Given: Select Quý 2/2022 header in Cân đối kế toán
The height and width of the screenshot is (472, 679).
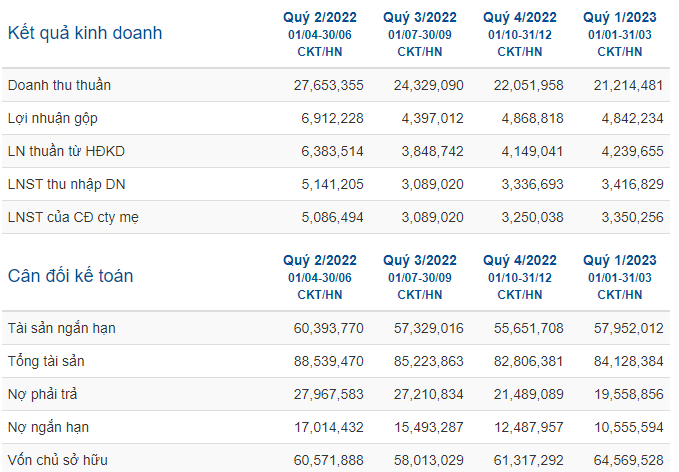Looking at the screenshot, I should point(320,260).
